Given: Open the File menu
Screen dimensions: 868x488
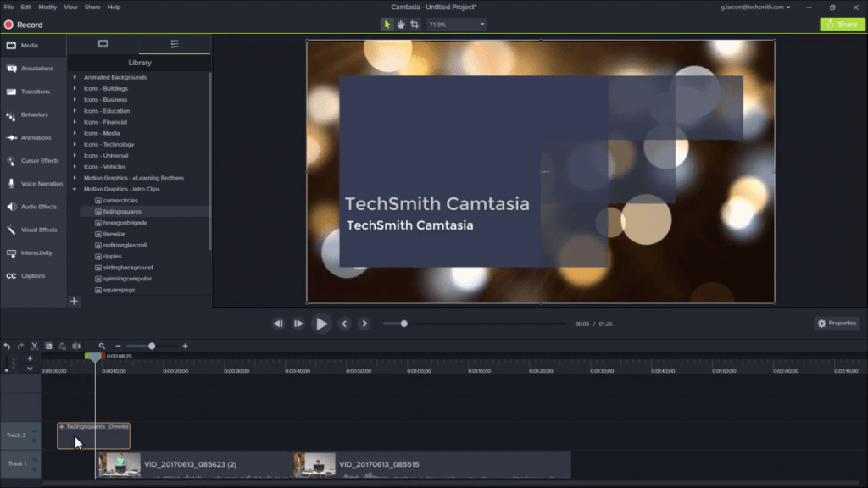Looking at the screenshot, I should tap(8, 7).
